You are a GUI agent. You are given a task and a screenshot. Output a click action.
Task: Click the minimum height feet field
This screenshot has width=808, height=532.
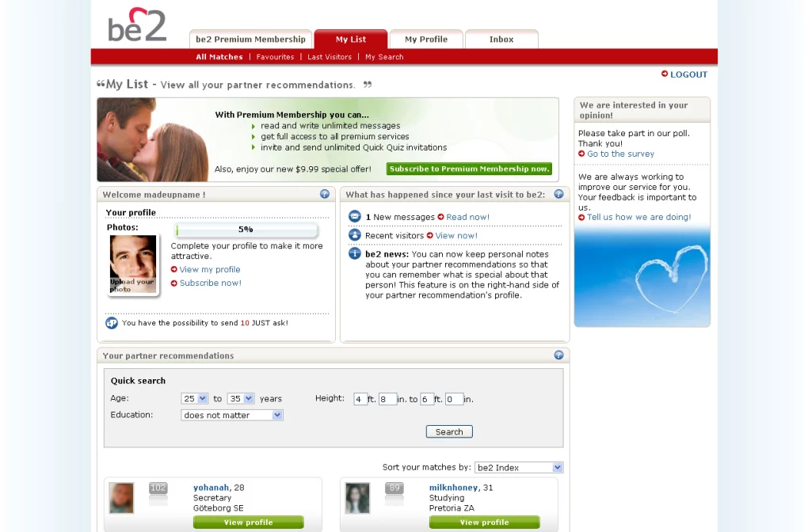point(360,399)
